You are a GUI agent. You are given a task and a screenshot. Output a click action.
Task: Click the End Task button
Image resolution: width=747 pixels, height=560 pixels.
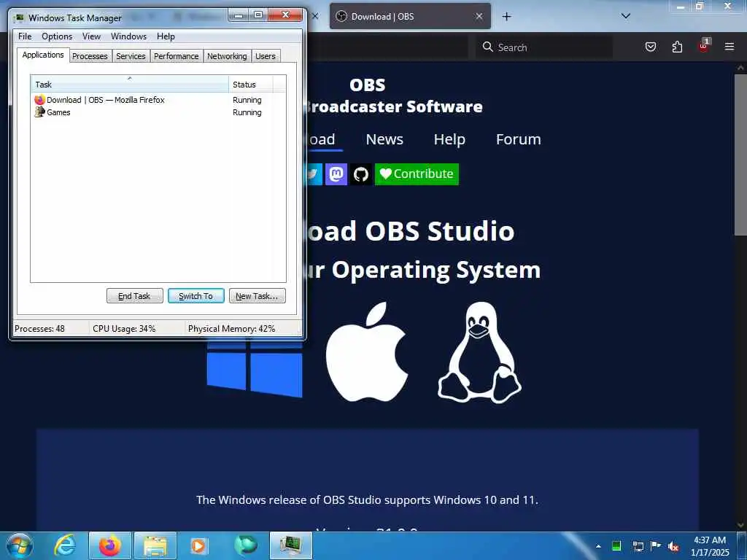pyautogui.click(x=135, y=296)
